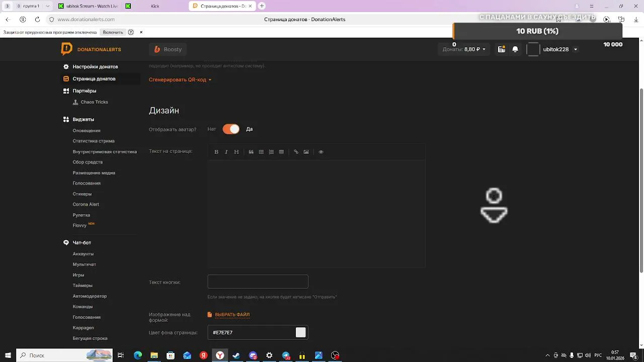Open 'Corona Alert' sidebar item

[x=86, y=205]
